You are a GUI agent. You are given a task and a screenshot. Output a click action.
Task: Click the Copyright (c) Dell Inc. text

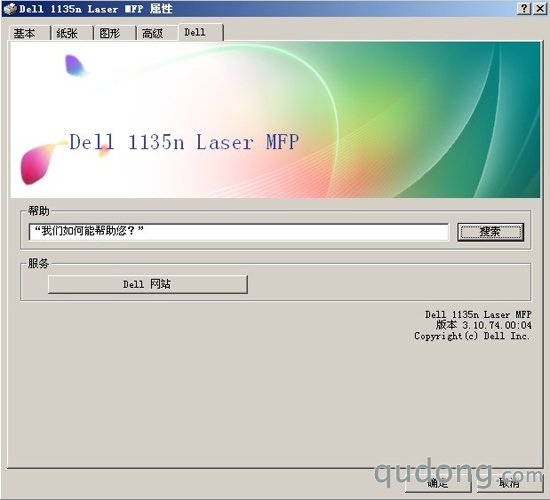point(472,336)
